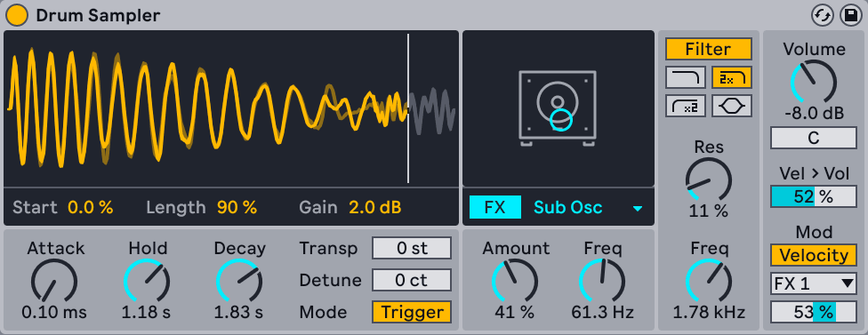This screenshot has width=868, height=335.
Task: Click the yellow waveform display
Action: tap(207, 108)
